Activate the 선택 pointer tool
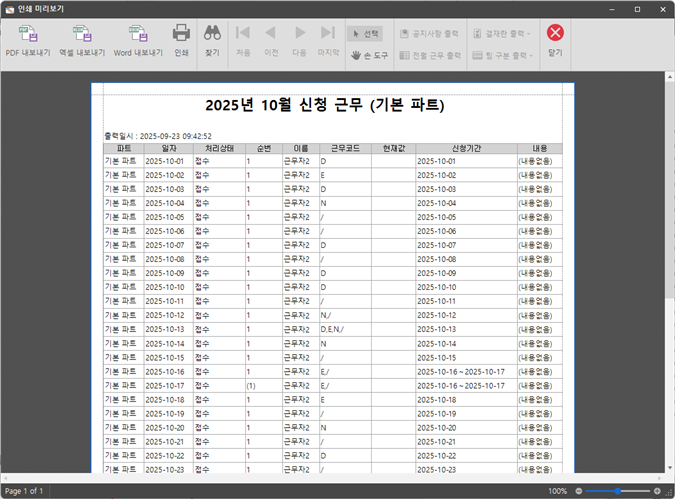Viewport: 675px width, 499px height. [364, 33]
